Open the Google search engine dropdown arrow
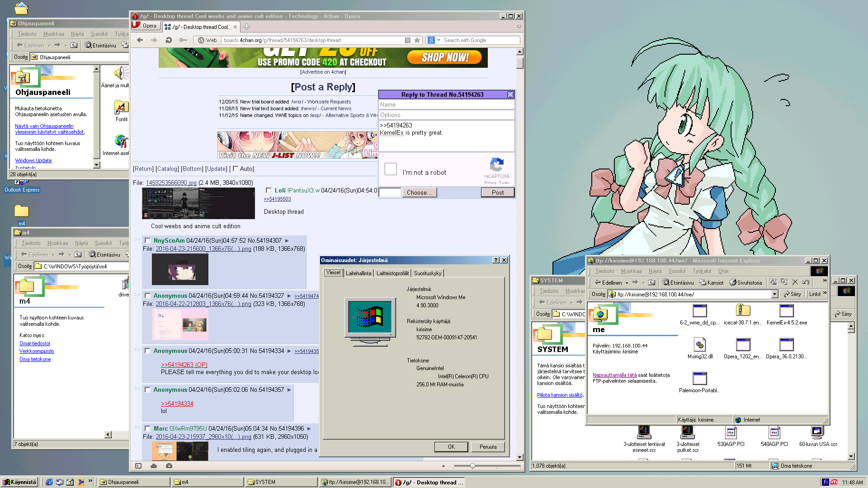Viewport: 868px width, 488px height. [x=439, y=40]
